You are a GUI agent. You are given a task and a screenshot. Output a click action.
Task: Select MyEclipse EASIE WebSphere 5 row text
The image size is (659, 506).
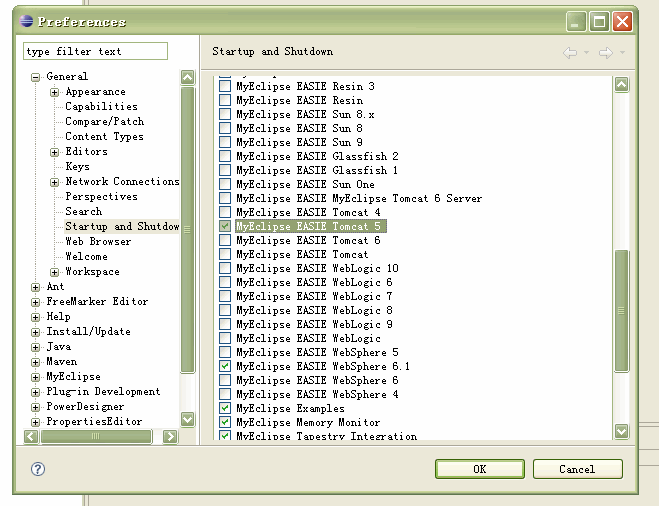[x=317, y=352]
